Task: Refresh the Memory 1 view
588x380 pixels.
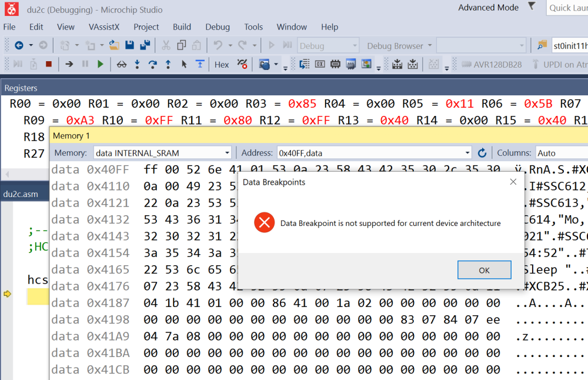Action: pyautogui.click(x=482, y=153)
